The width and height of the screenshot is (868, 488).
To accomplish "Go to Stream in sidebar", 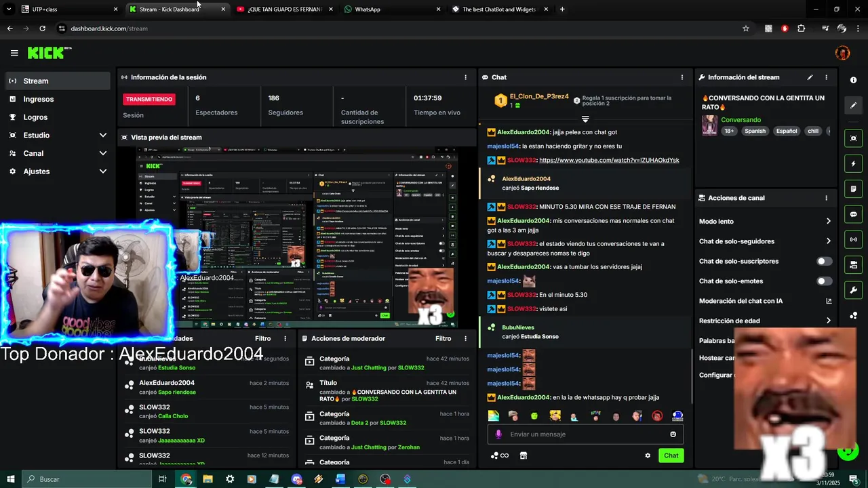I will (58, 81).
